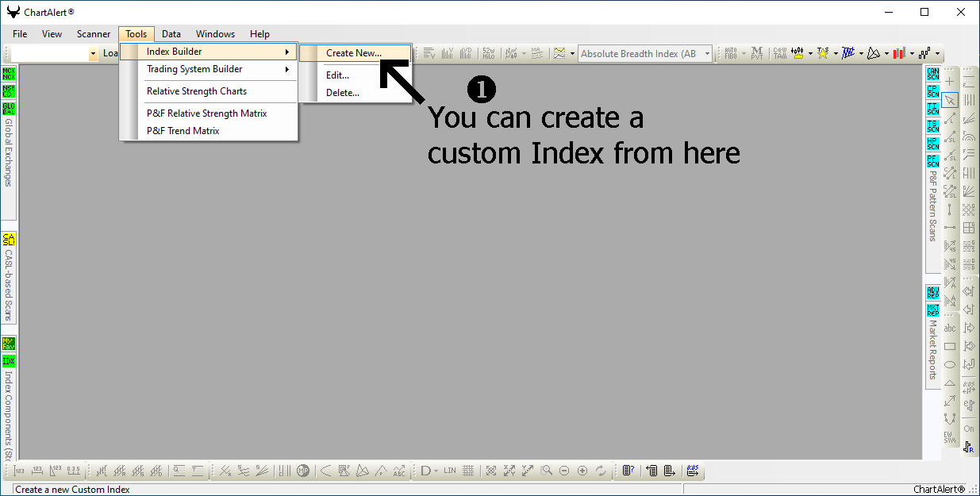
Task: Click the candlestick chart type icon
Action: (x=798, y=53)
